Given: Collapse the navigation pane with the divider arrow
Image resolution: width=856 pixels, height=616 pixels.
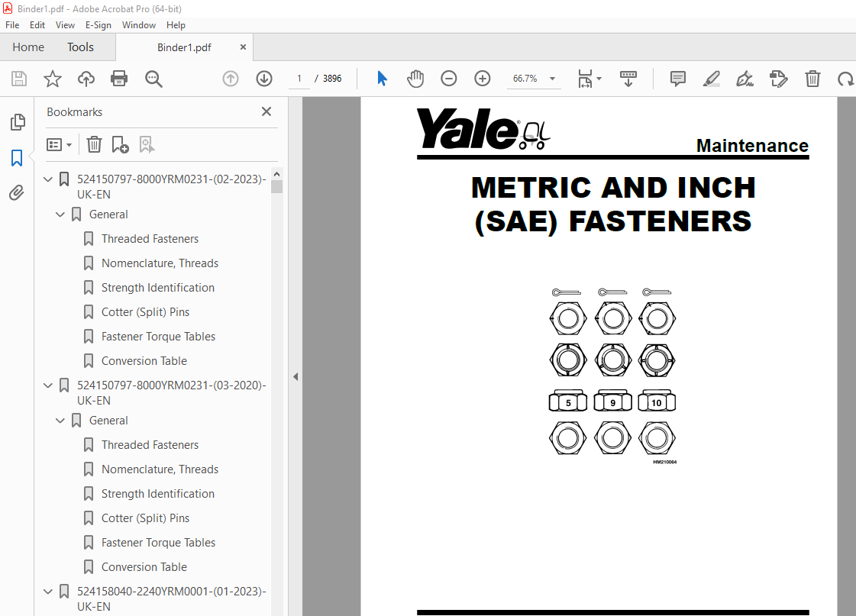Looking at the screenshot, I should click(296, 376).
